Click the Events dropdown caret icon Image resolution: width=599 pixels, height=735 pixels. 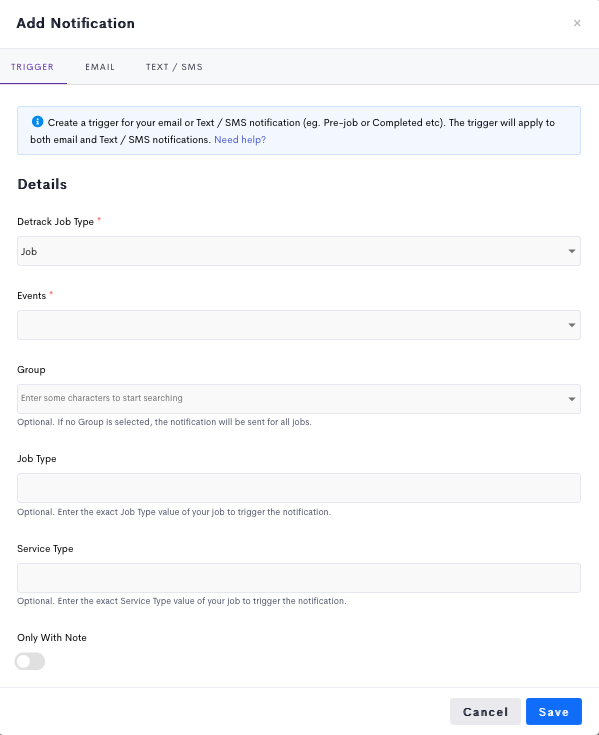point(572,325)
